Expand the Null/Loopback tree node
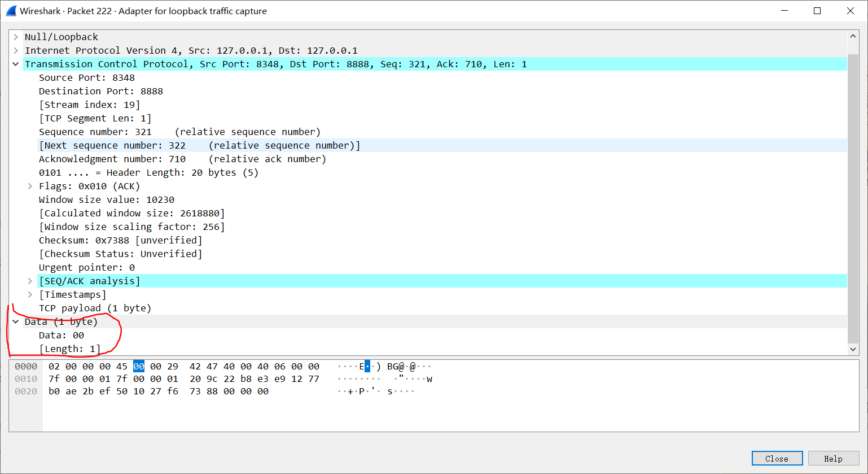This screenshot has width=868, height=474. (16, 37)
